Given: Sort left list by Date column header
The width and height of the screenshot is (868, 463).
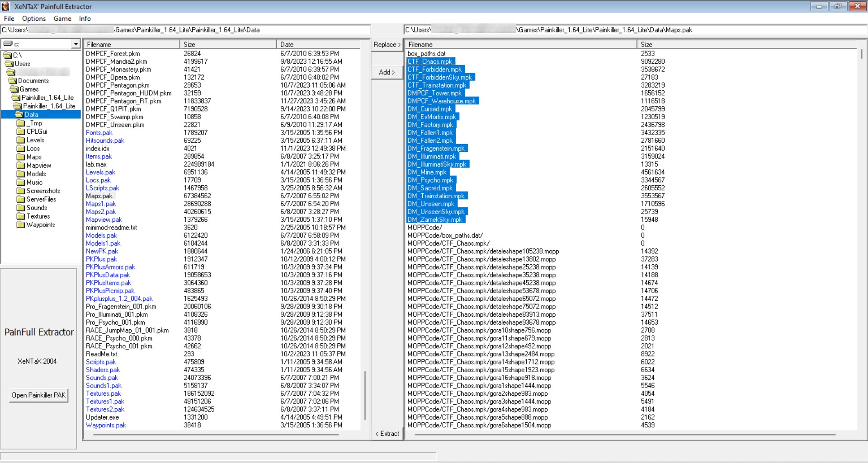Looking at the screenshot, I should [318, 44].
